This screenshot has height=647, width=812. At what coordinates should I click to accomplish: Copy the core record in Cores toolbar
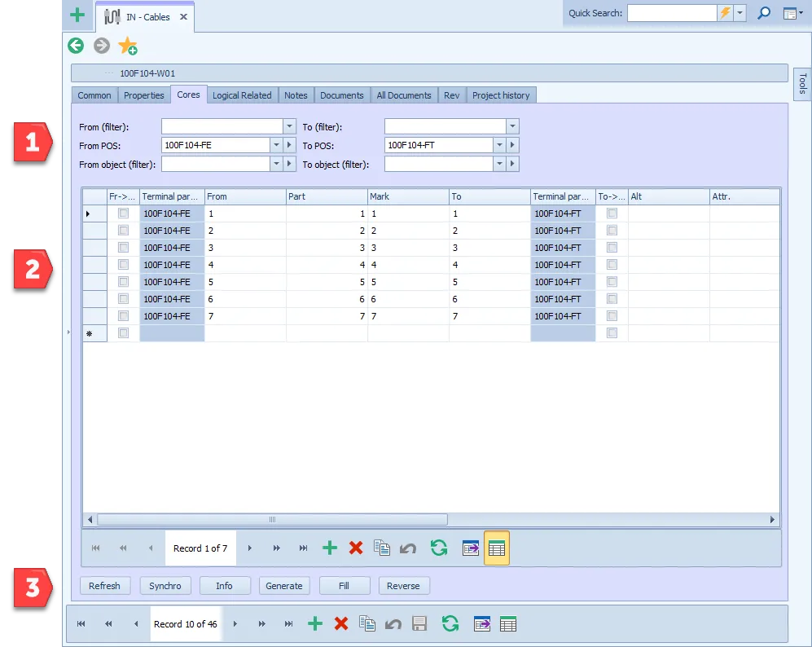tap(382, 548)
